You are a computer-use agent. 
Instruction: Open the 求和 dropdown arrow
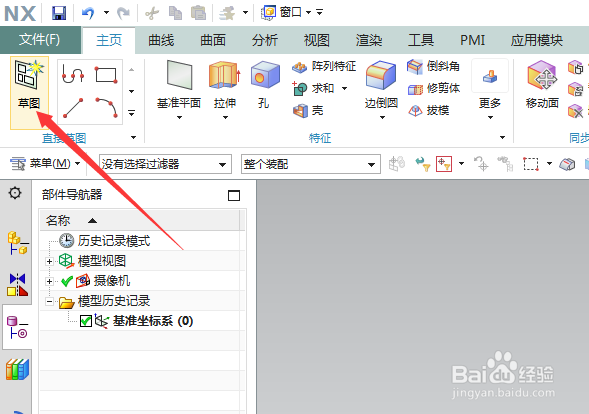click(344, 89)
